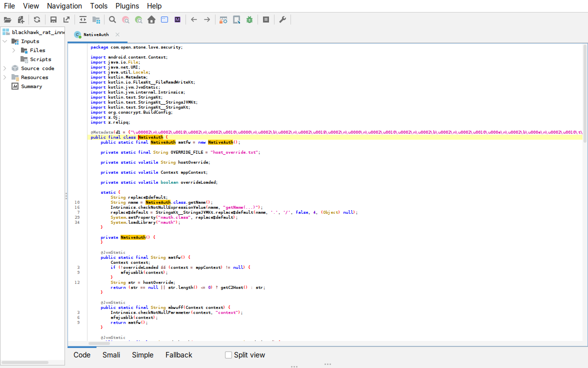
Task: Open the File menu
Action: click(9, 6)
